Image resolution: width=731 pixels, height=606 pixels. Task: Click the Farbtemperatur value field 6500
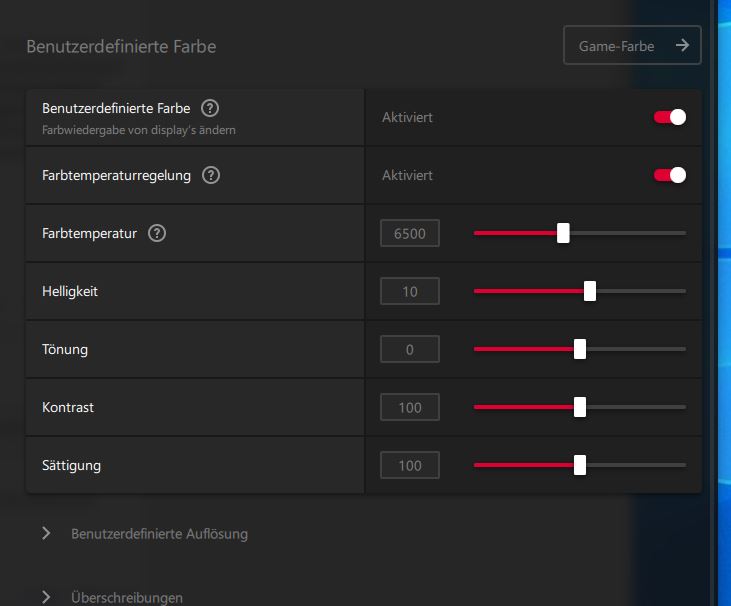tap(410, 234)
